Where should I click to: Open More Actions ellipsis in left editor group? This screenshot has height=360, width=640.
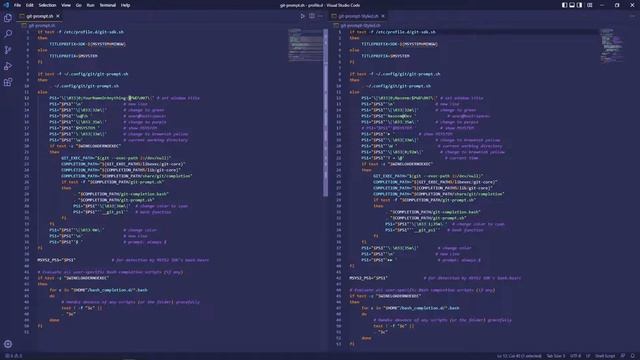tap(320, 16)
